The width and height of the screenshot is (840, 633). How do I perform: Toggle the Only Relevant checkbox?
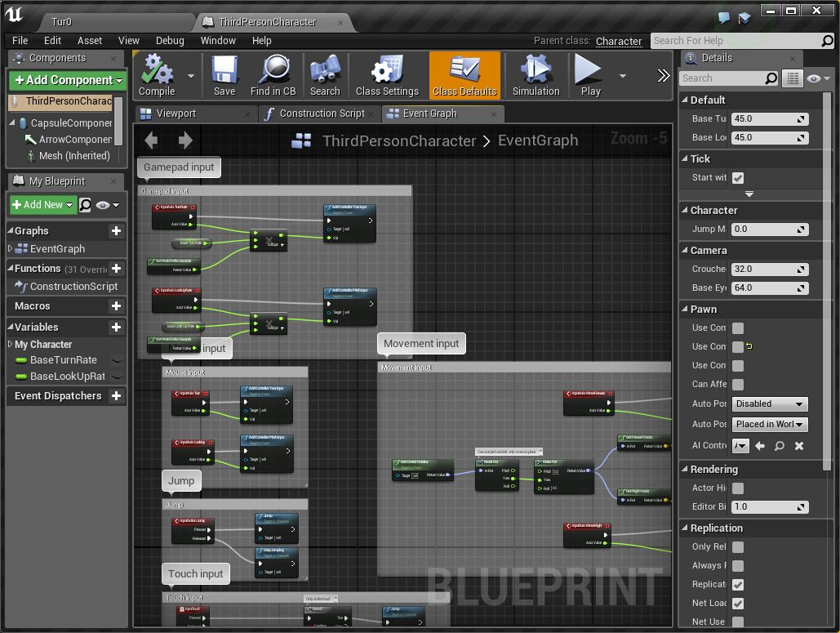coord(738,547)
